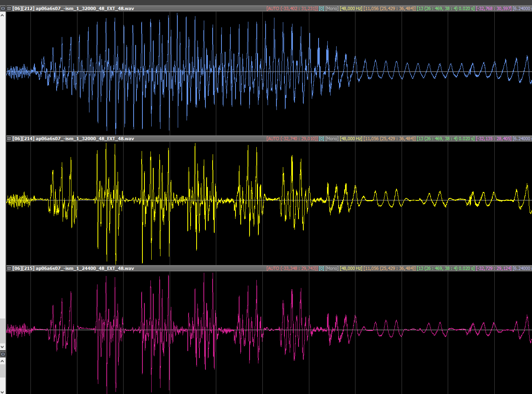Click the waveform icon beside track [215]

(x=9, y=268)
